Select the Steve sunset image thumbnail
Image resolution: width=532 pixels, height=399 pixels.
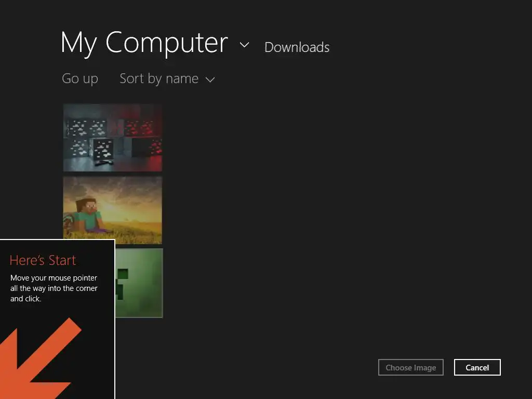click(113, 210)
